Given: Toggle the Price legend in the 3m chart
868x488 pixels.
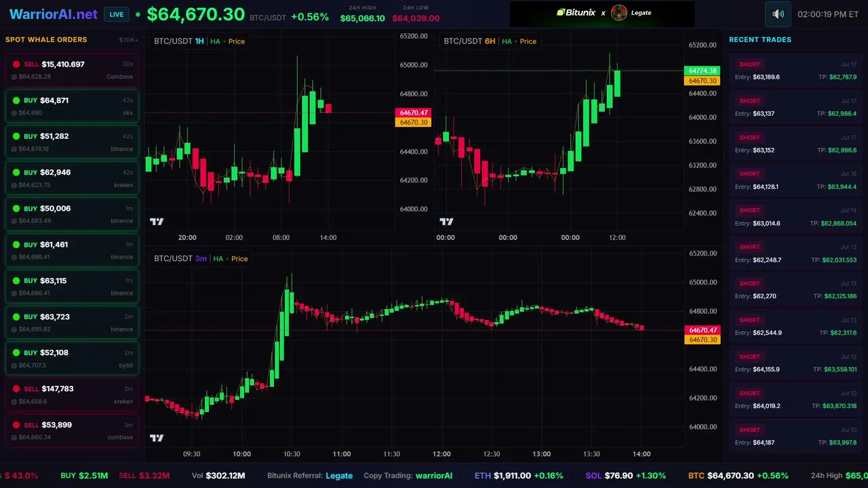Looking at the screenshot, I should pos(240,258).
